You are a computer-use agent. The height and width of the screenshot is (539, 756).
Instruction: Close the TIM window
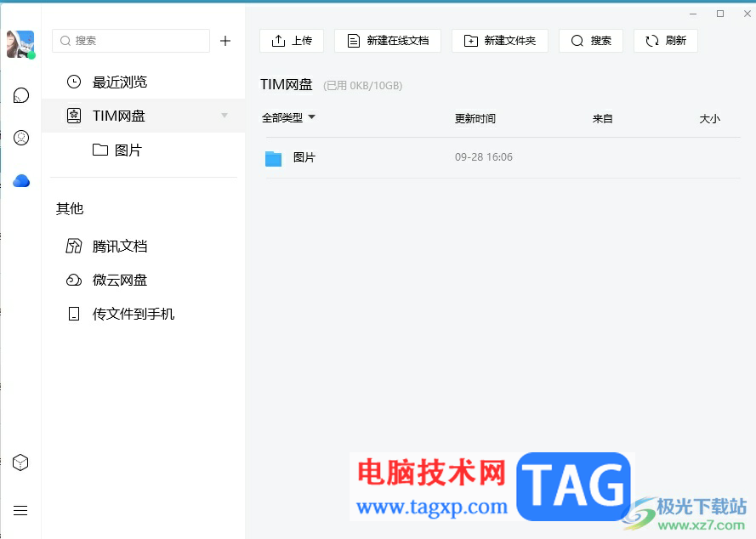(747, 14)
